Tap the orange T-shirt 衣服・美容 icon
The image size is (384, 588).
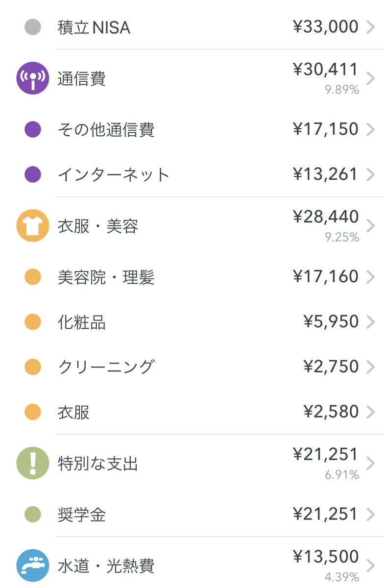tap(33, 226)
